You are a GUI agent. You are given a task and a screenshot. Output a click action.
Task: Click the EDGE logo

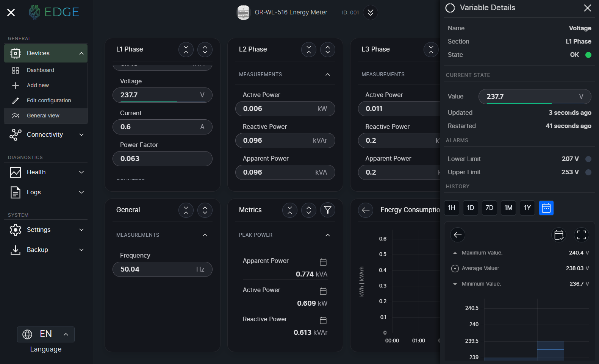pyautogui.click(x=54, y=12)
